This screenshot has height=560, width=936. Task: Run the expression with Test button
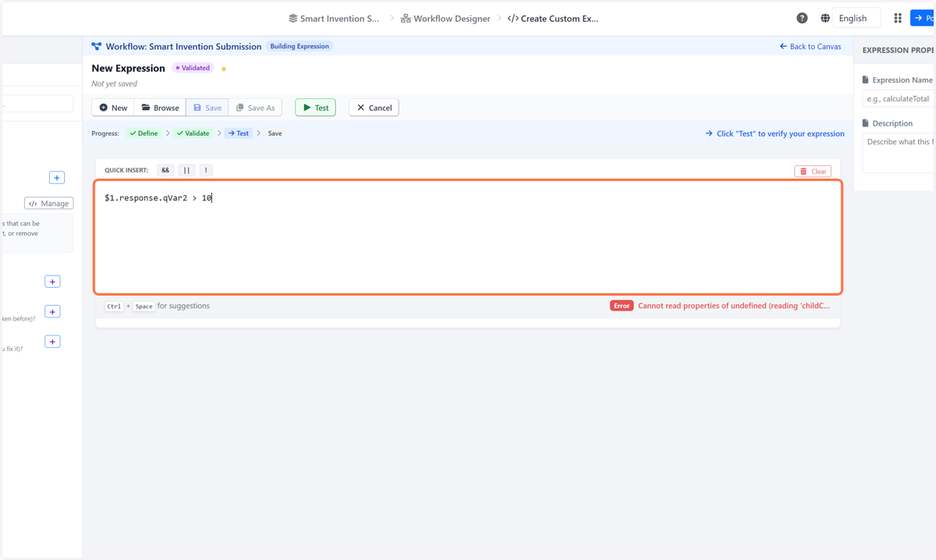pyautogui.click(x=315, y=108)
